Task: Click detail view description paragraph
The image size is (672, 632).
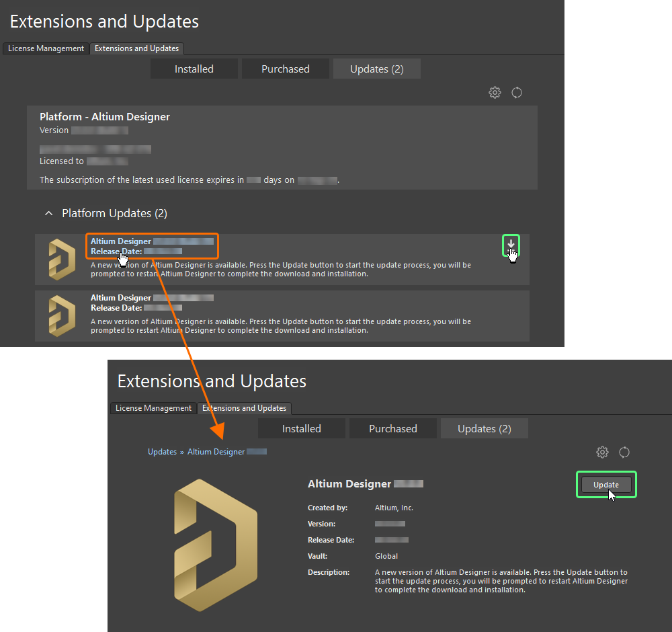Action: [x=501, y=581]
